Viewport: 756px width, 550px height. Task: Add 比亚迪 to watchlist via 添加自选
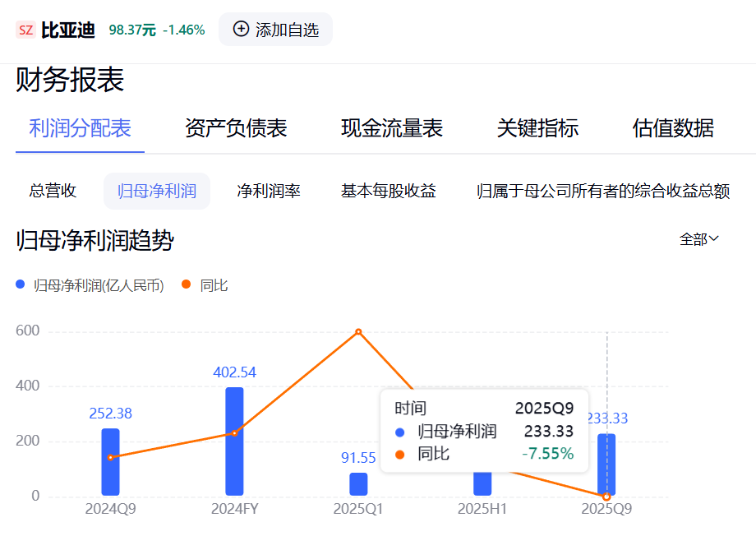(276, 30)
